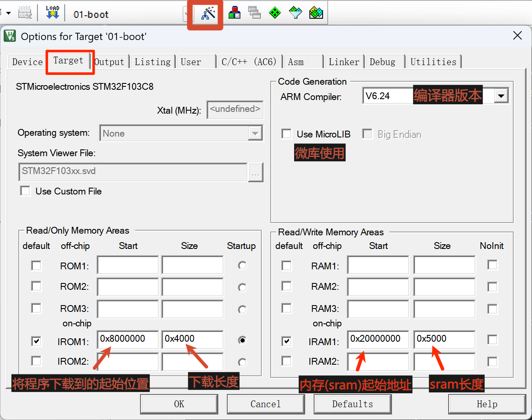This screenshot has height=420, width=532.
Task: Check the IROM2 default checkbox
Action: tap(37, 361)
